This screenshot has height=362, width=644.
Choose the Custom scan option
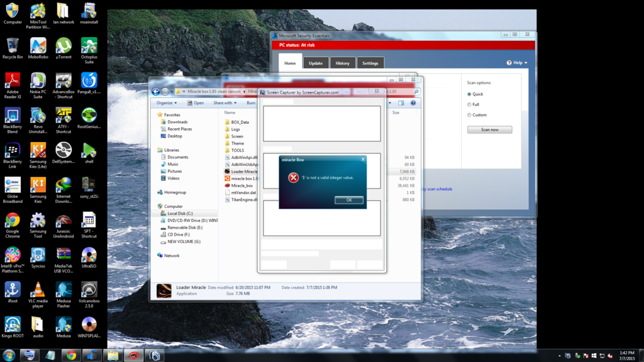pos(469,115)
